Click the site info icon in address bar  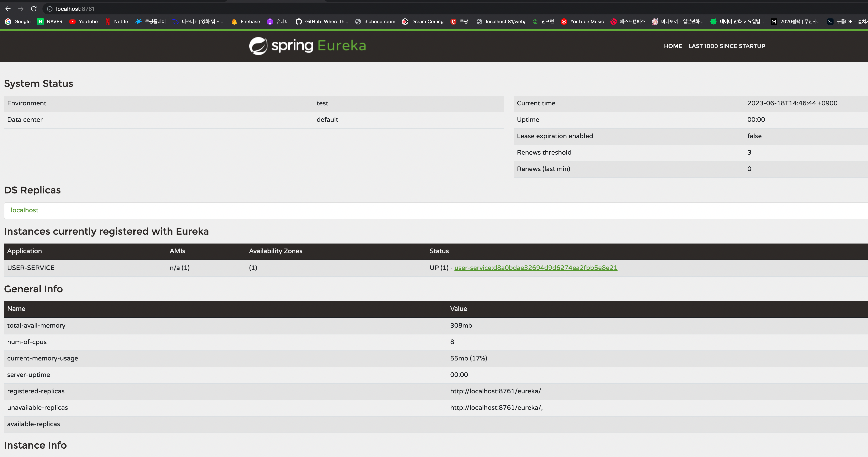tap(49, 9)
